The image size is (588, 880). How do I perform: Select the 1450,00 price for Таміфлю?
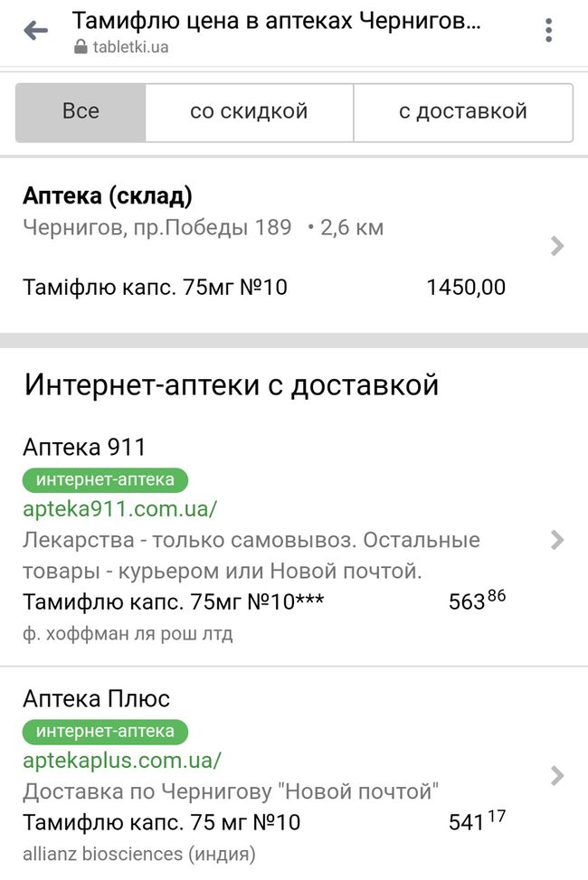point(466,289)
